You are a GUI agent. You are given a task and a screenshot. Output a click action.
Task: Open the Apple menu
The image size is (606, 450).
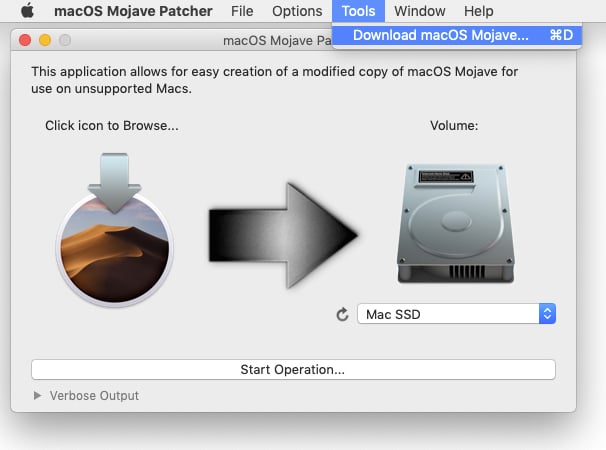pos(27,11)
